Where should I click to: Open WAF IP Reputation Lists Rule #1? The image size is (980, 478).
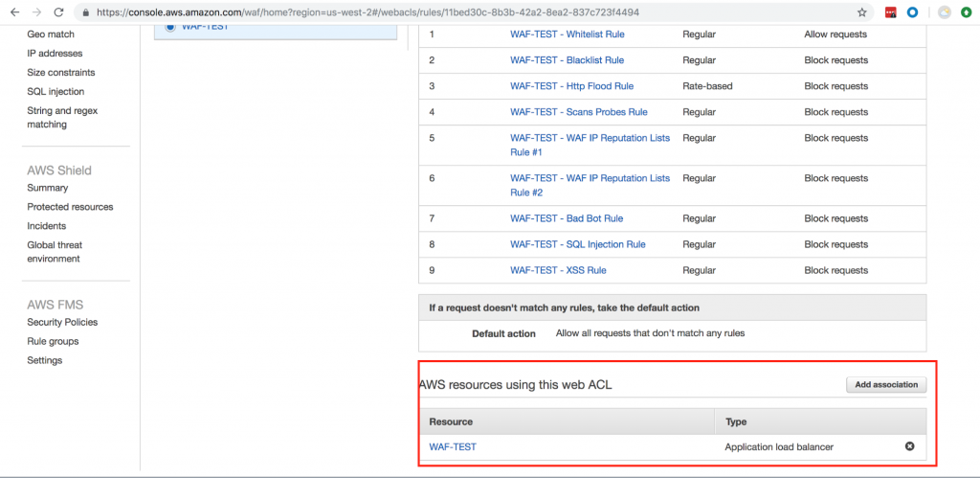[590, 146]
